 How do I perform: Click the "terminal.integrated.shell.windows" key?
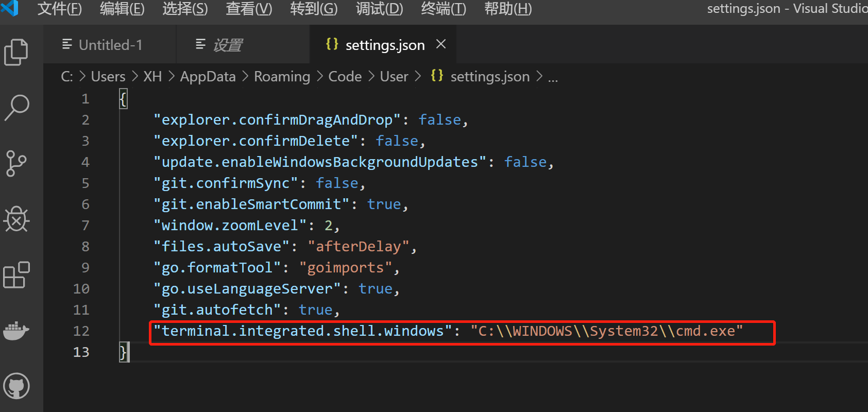pyautogui.click(x=303, y=331)
